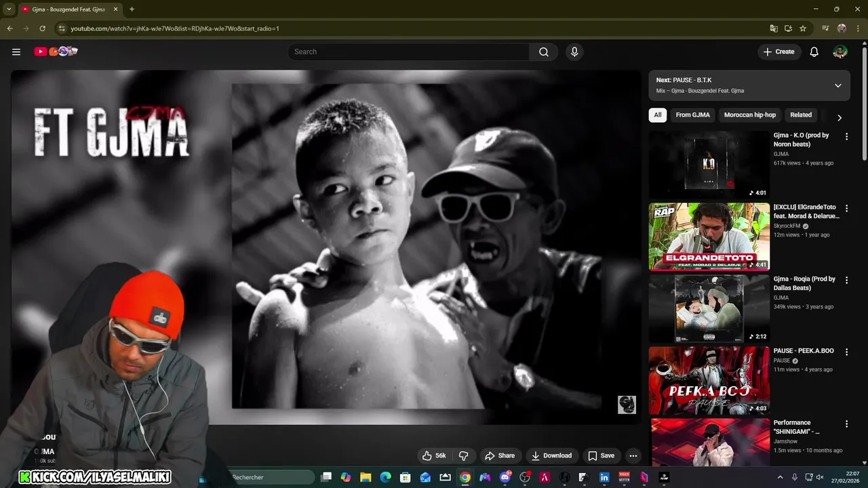Share the video
Image resolution: width=868 pixels, height=488 pixels.
coord(499,455)
